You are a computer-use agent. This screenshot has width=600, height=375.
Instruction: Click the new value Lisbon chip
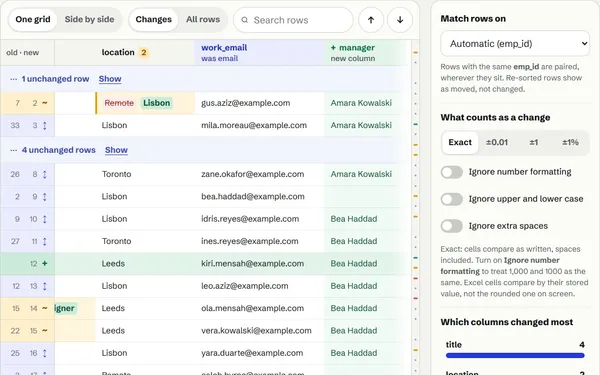pyautogui.click(x=157, y=103)
